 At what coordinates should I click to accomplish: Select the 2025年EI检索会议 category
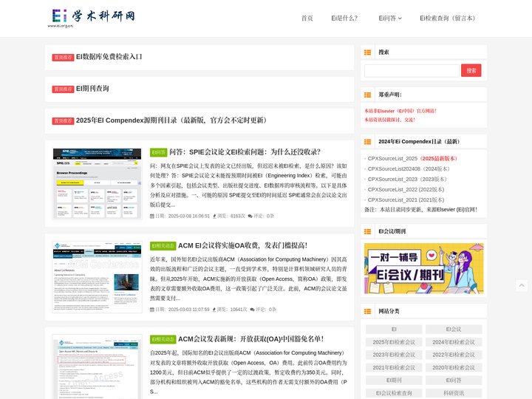(394, 342)
